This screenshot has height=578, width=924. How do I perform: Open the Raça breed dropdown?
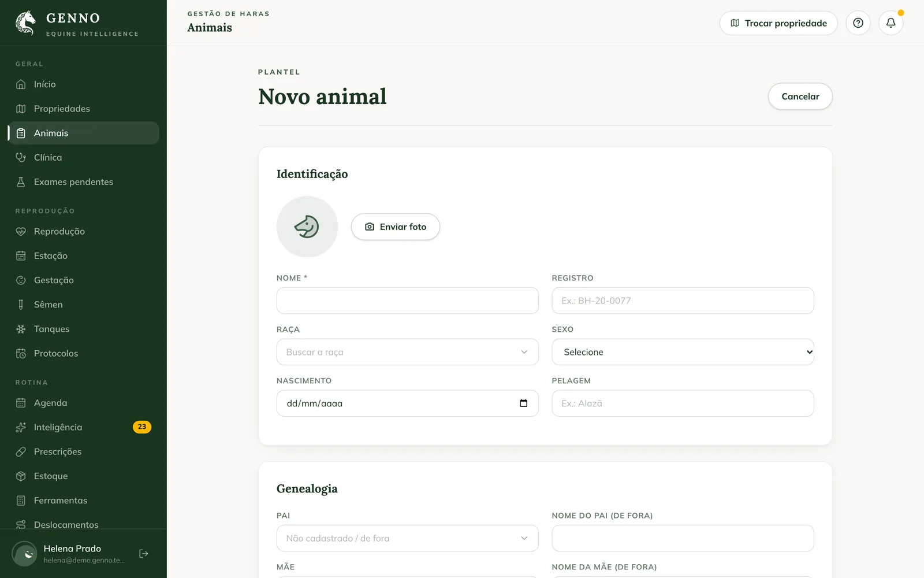(x=408, y=352)
